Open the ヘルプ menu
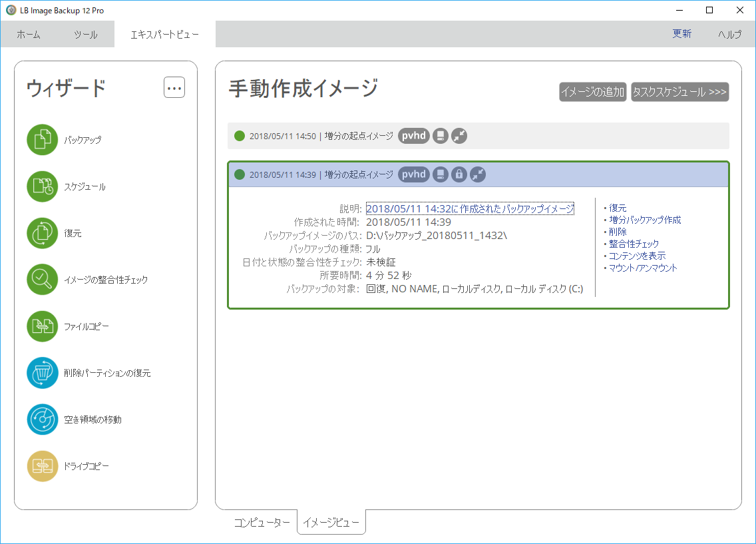This screenshot has width=756, height=544. pos(729,35)
